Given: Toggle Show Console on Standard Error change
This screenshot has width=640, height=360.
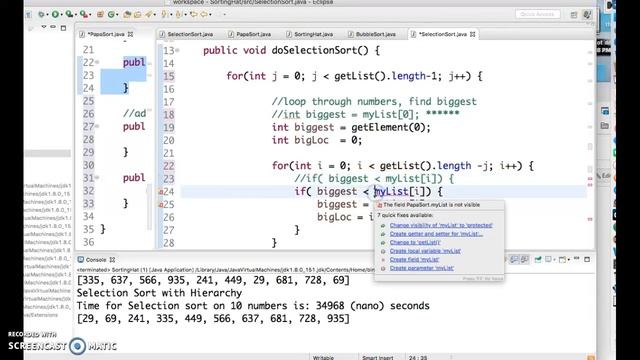Looking at the screenshot, I should coord(524,259).
